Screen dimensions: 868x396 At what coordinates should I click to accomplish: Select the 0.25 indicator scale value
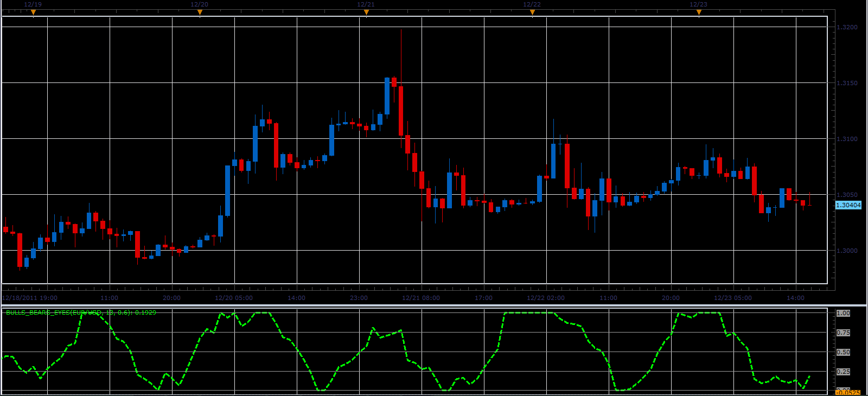[843, 372]
